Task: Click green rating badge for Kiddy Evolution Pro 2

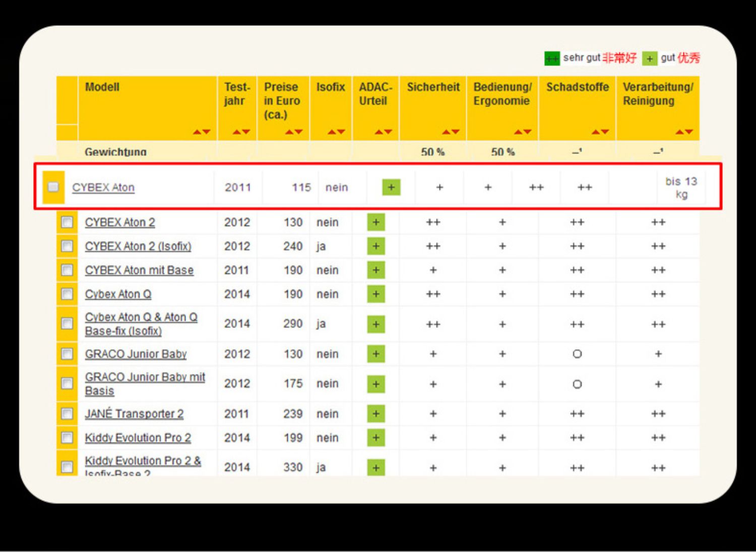Action: coord(376,438)
